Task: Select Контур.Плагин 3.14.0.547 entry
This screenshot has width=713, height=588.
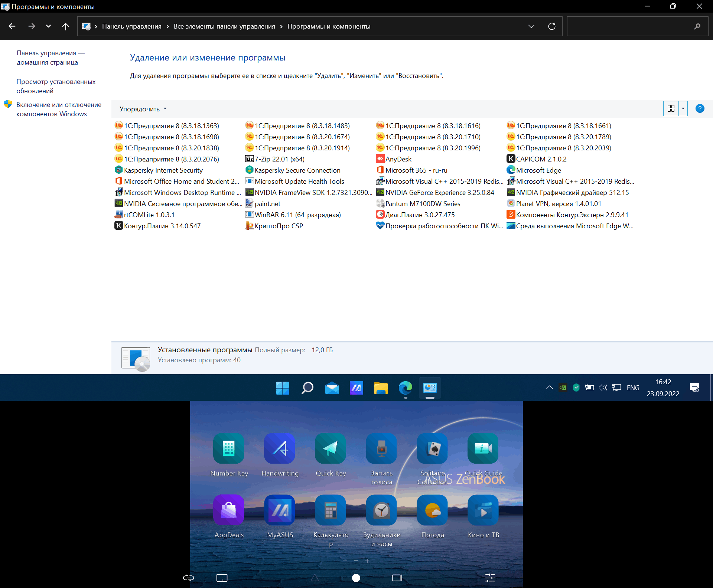Action: click(x=157, y=226)
